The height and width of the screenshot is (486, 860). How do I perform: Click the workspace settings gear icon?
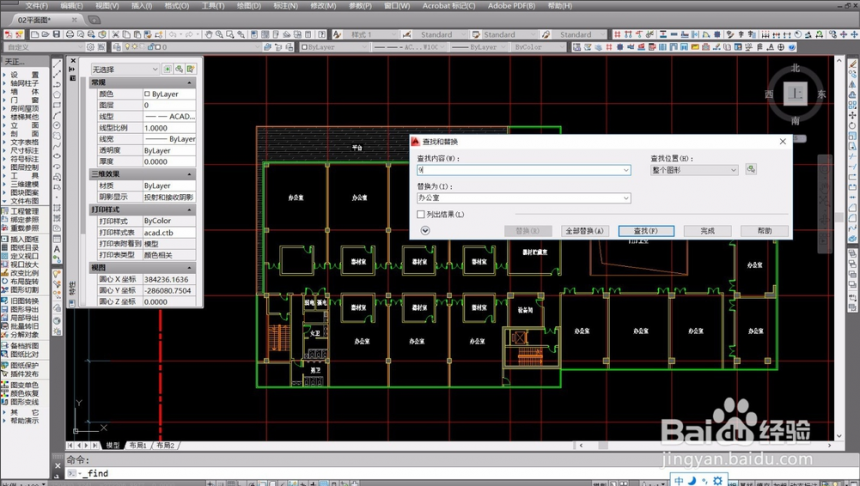pyautogui.click(x=90, y=47)
